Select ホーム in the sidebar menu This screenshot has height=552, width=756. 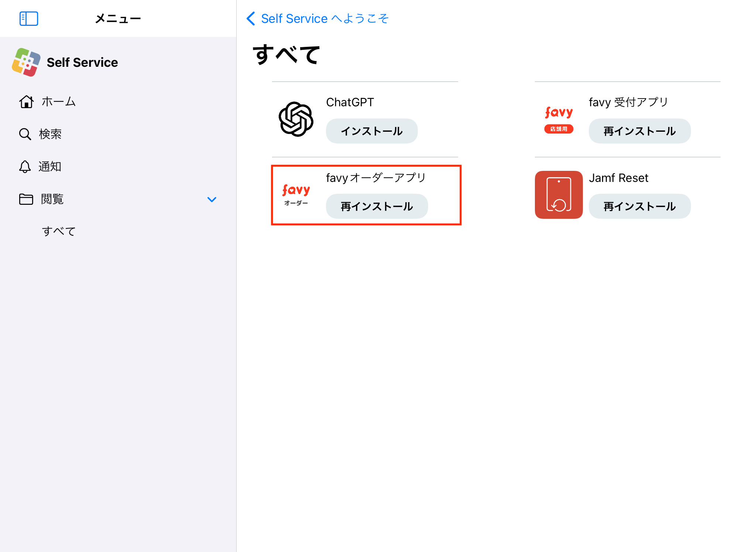pyautogui.click(x=58, y=101)
